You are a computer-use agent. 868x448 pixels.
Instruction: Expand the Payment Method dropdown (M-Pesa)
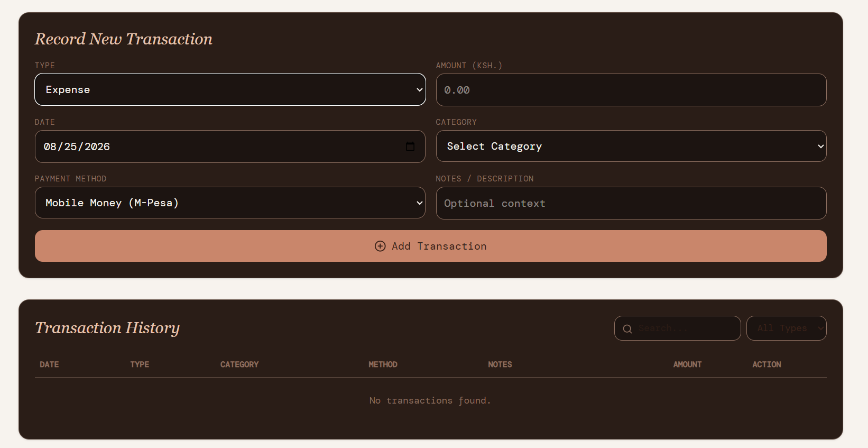point(230,203)
